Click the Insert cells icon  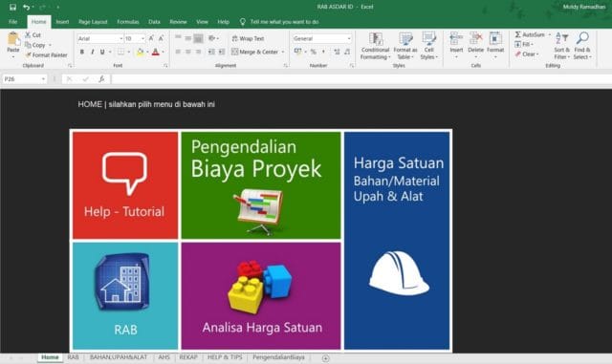pyautogui.click(x=456, y=39)
